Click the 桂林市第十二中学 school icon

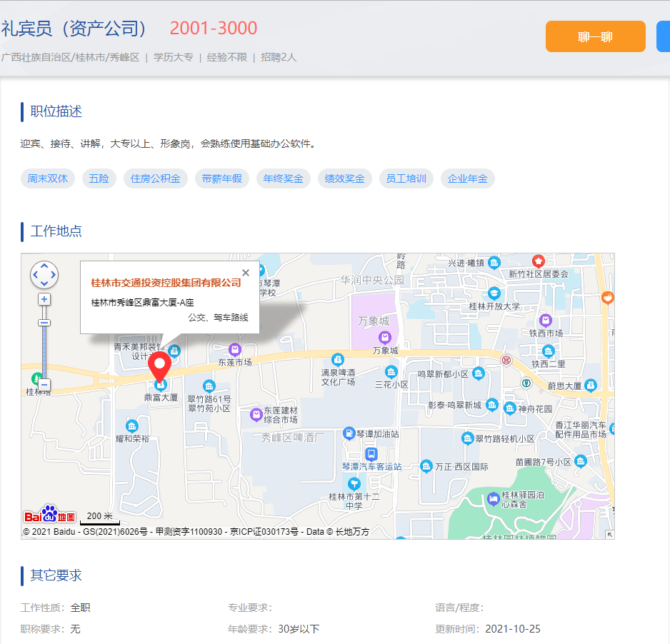pyautogui.click(x=354, y=484)
